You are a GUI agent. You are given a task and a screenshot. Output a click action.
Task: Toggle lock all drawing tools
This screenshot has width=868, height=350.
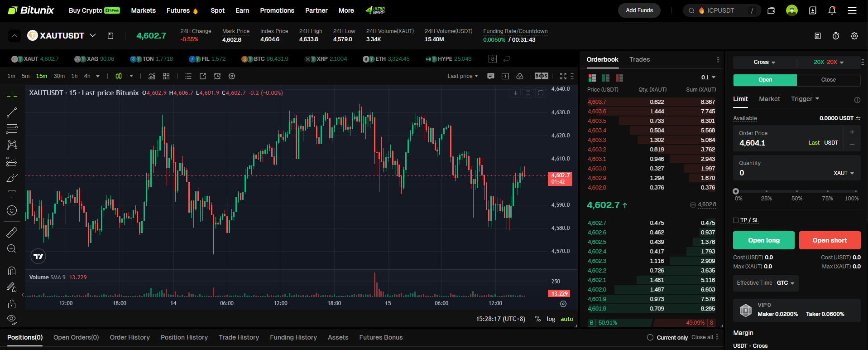pos(12,304)
